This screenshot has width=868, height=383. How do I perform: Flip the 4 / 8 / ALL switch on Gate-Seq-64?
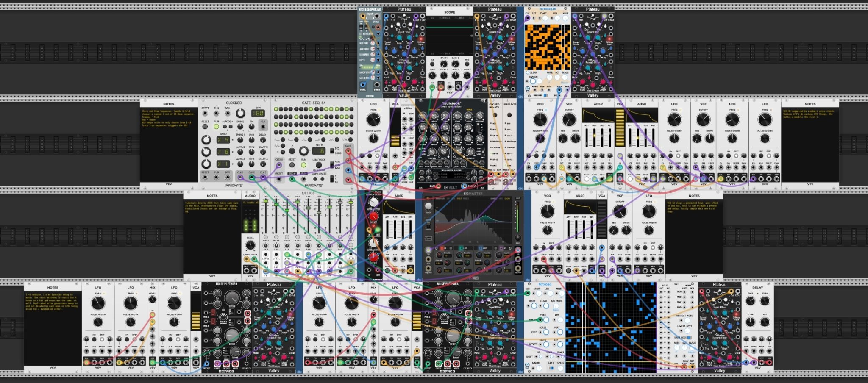[332, 179]
